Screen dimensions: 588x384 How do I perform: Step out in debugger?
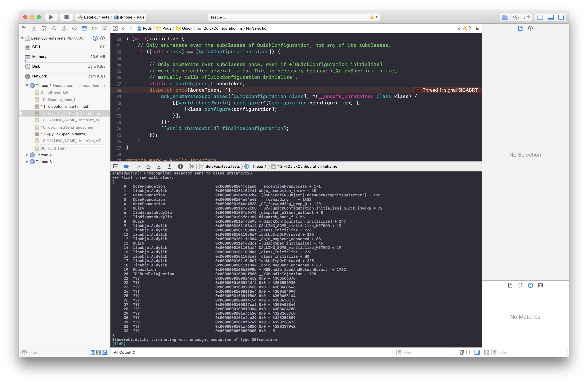tap(170, 166)
